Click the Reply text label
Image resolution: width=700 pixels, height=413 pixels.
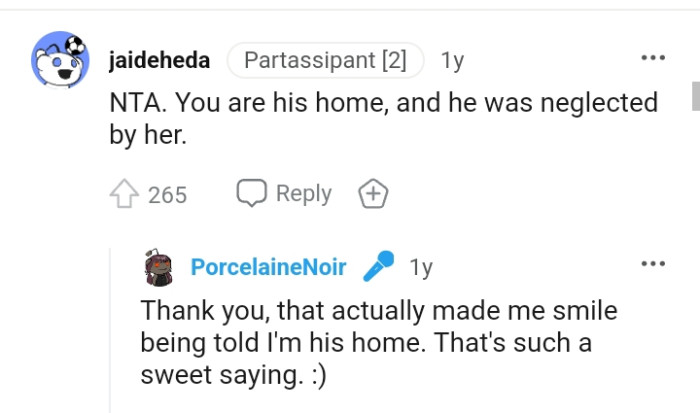[303, 194]
